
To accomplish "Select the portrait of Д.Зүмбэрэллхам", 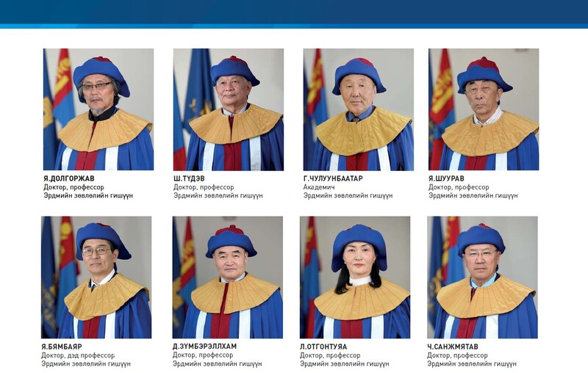I will pyautogui.click(x=228, y=278).
